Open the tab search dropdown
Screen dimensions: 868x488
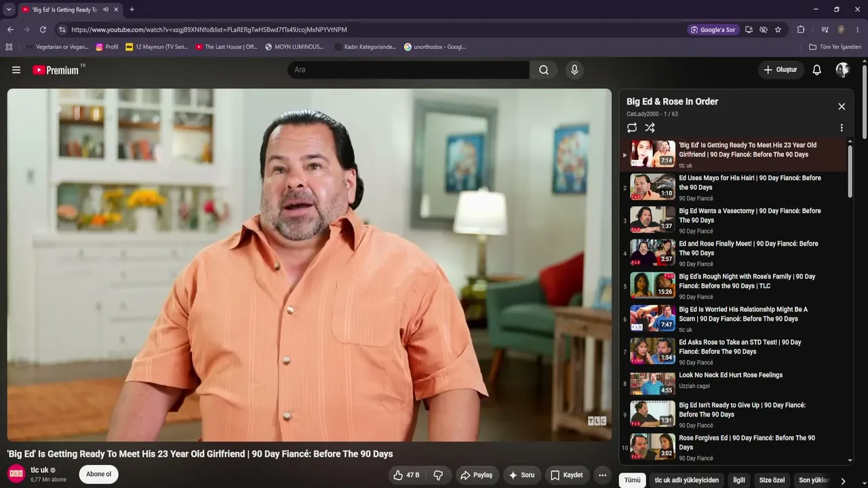point(9,9)
